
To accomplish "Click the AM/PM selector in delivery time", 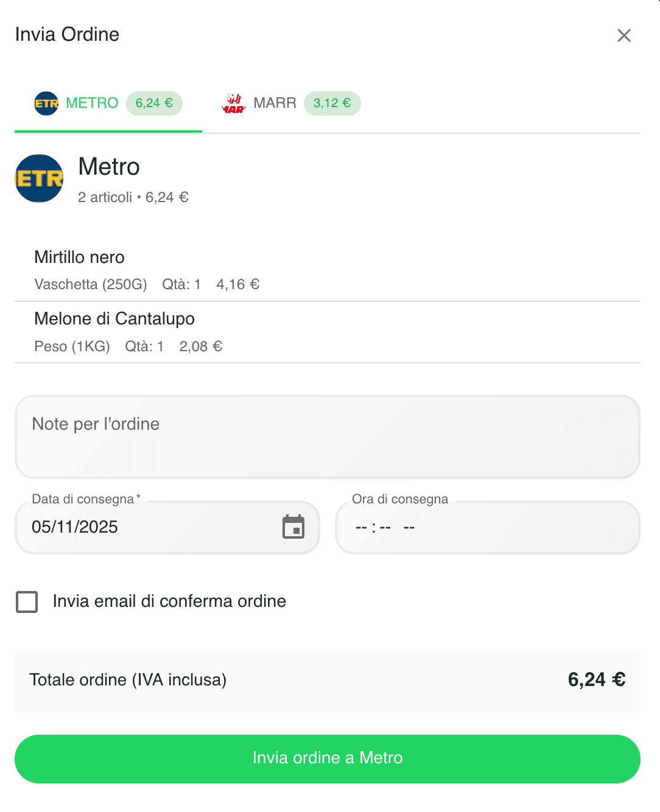I will click(x=409, y=528).
